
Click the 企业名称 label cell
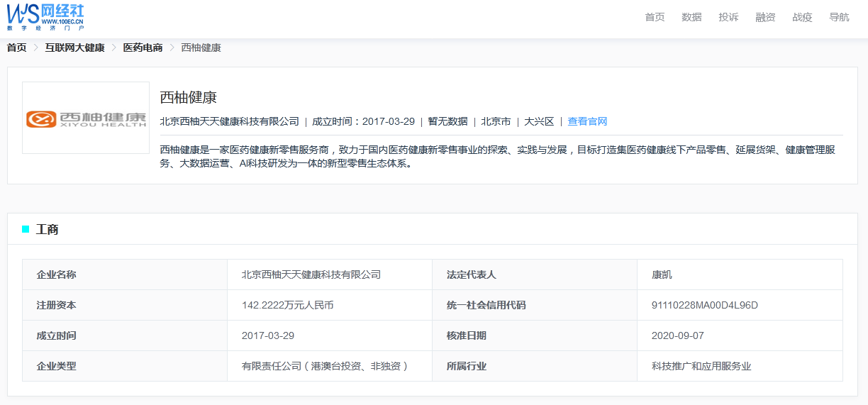point(125,274)
